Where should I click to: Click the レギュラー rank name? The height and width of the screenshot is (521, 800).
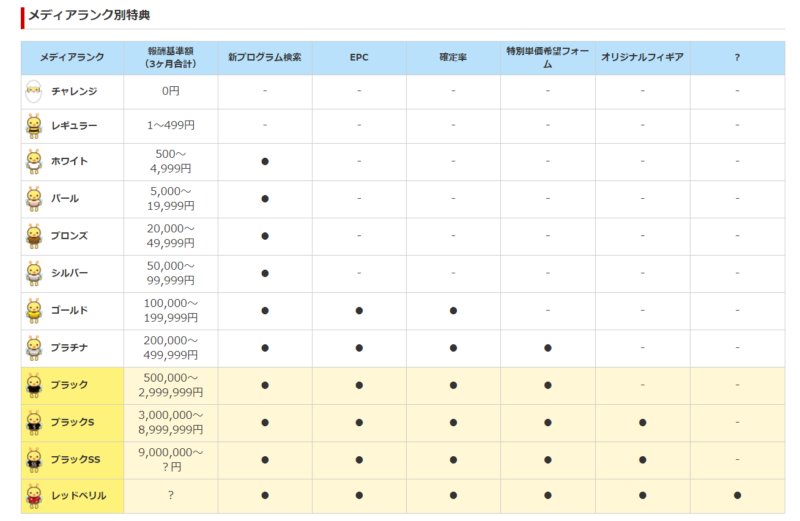tap(74, 126)
